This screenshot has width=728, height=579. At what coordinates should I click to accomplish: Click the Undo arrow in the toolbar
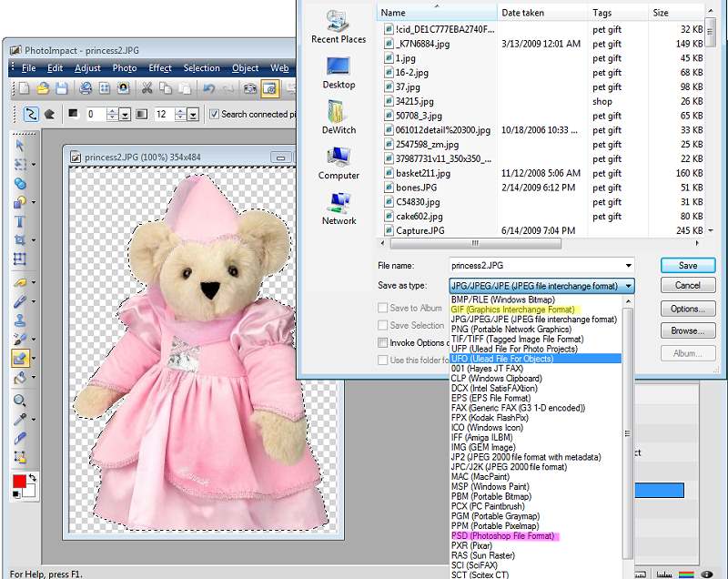pos(208,88)
